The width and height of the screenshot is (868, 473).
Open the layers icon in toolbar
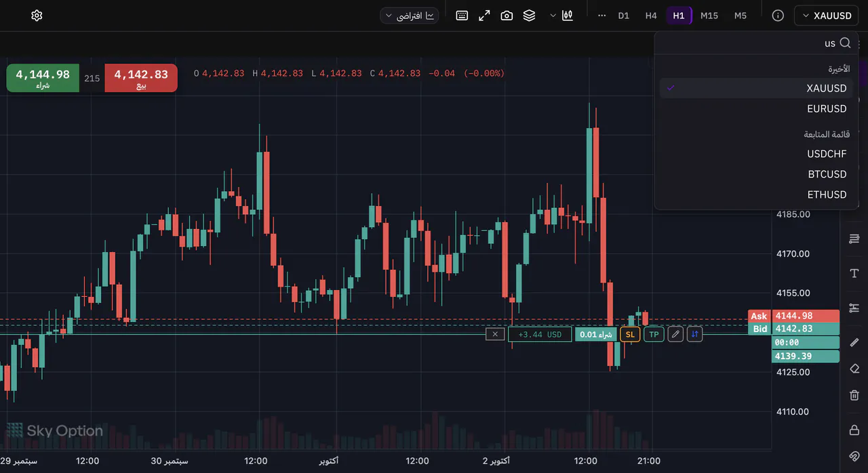pyautogui.click(x=529, y=16)
